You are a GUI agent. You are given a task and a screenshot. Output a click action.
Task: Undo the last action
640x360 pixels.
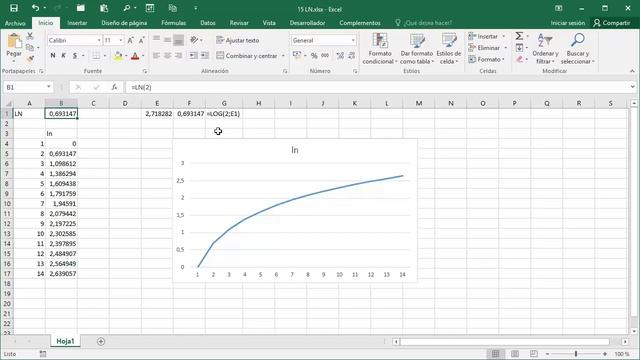pos(36,8)
